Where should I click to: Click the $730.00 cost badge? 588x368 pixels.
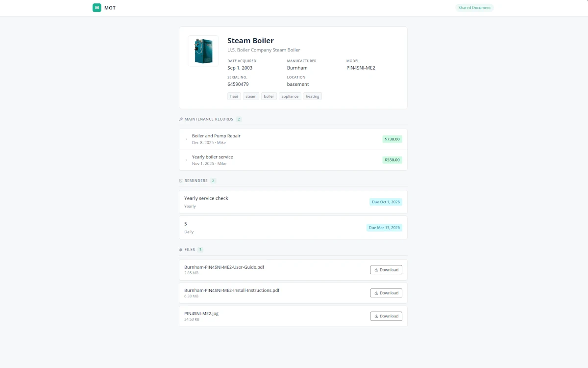(392, 139)
